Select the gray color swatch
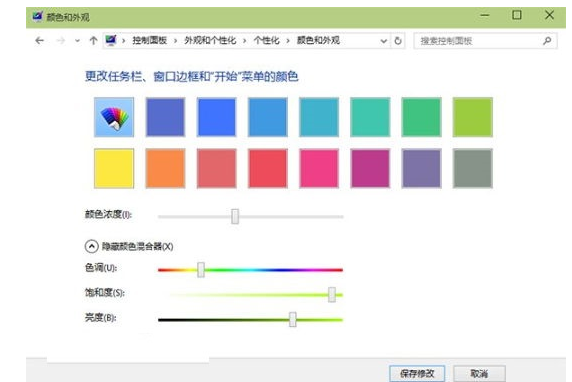Image resolution: width=572 pixels, height=382 pixels. (473, 168)
